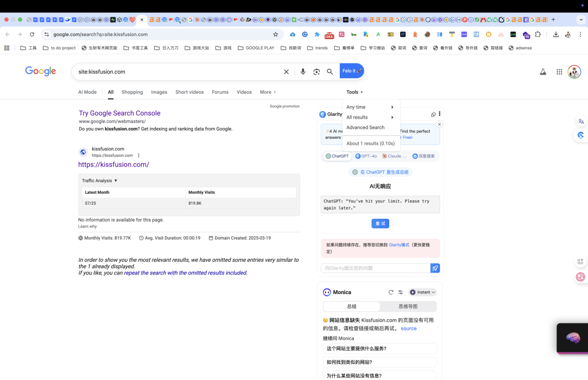Click the blue cloud extension icon
The image size is (588, 380).
pyautogui.click(x=292, y=34)
